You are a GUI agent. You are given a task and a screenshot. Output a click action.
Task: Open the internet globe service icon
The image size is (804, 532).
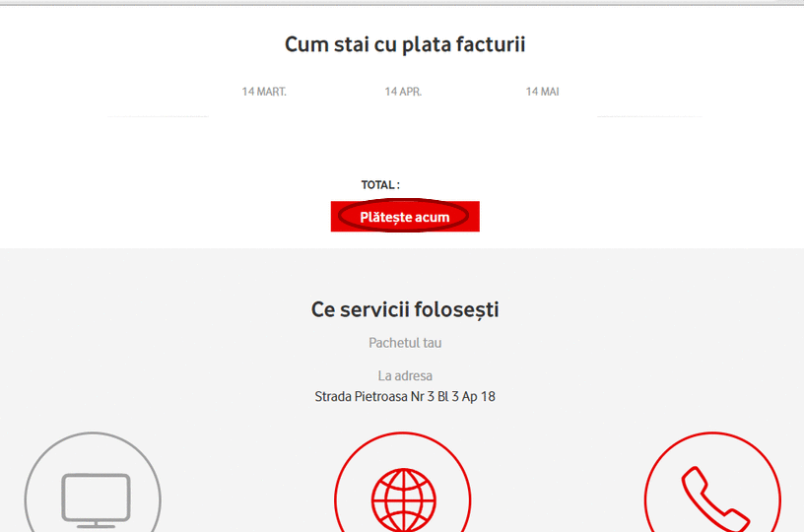pos(402,499)
